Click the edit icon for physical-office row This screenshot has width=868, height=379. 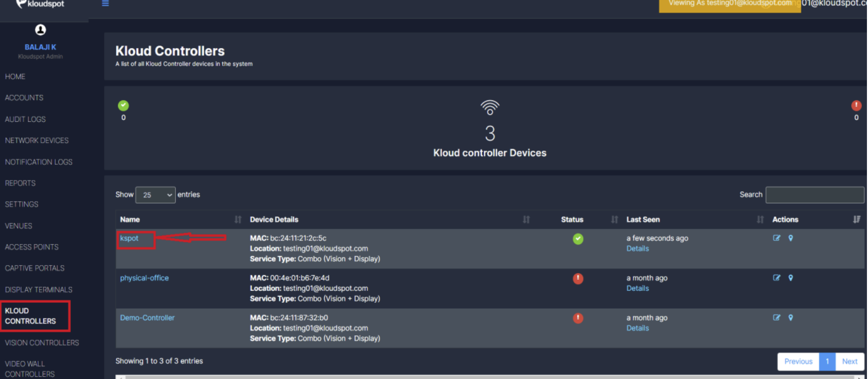click(x=777, y=278)
